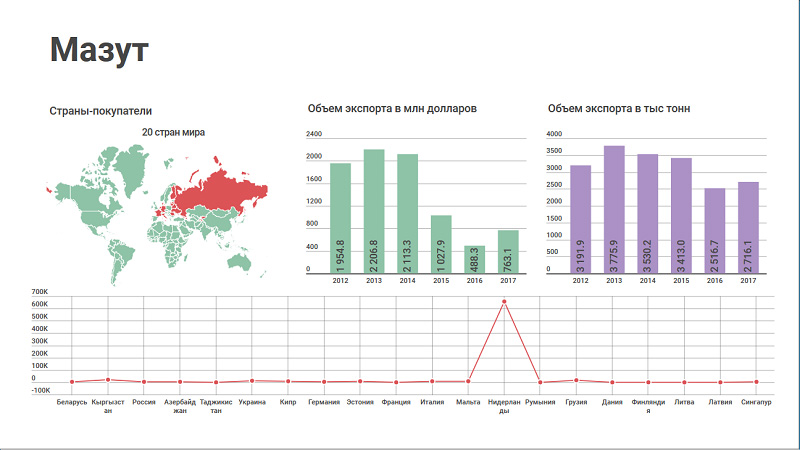This screenshot has width=800, height=450.
Task: Select the 2017 purple bar labeled 2 716.1
Action: [x=748, y=228]
